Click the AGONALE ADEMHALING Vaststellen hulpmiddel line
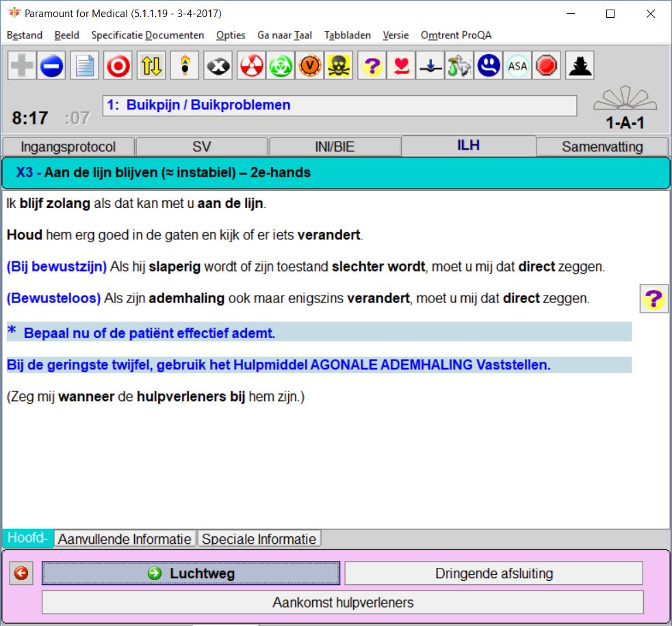Image resolution: width=672 pixels, height=626 pixels. point(320,365)
